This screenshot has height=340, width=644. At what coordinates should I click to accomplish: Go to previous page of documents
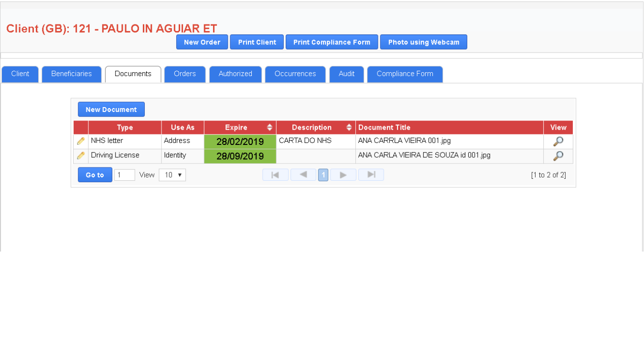tap(303, 175)
